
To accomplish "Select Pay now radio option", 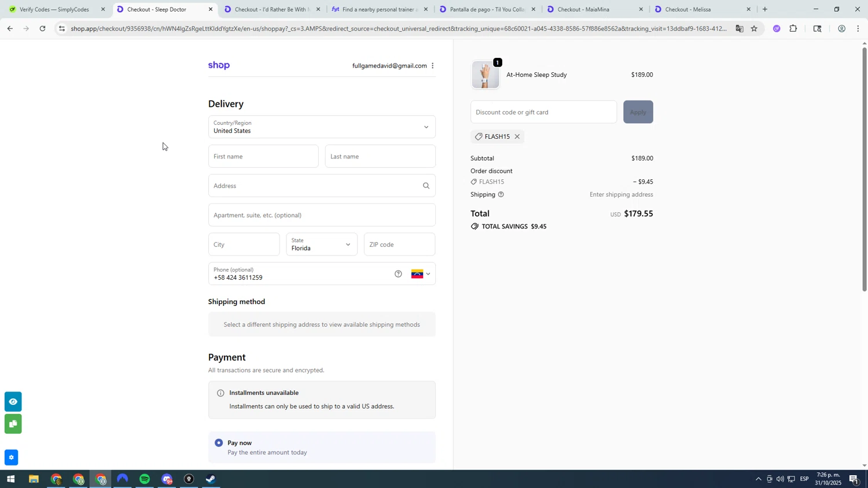I will 219,443.
